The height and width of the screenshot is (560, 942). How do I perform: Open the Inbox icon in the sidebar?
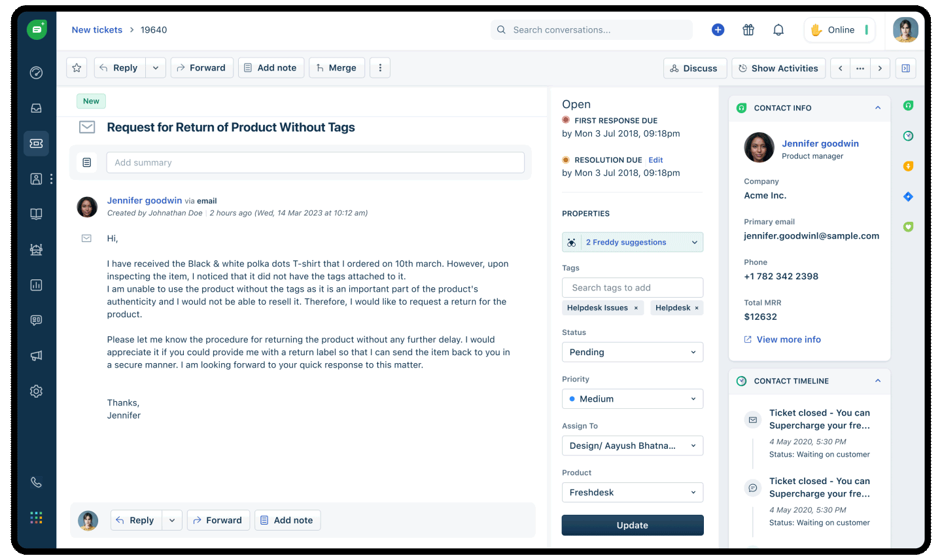pos(36,108)
